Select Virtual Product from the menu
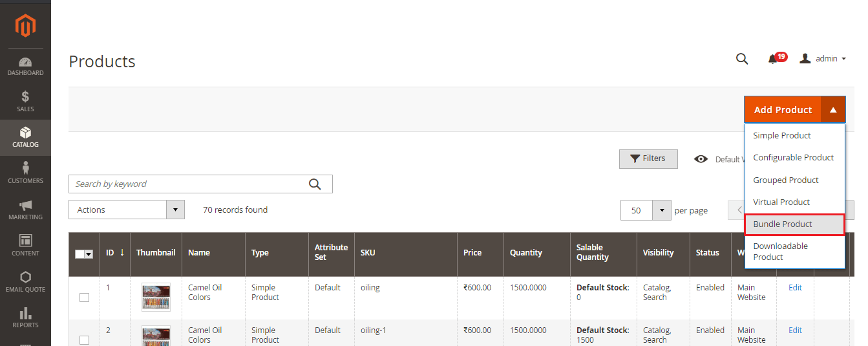Image resolution: width=868 pixels, height=346 pixels. [x=795, y=202]
